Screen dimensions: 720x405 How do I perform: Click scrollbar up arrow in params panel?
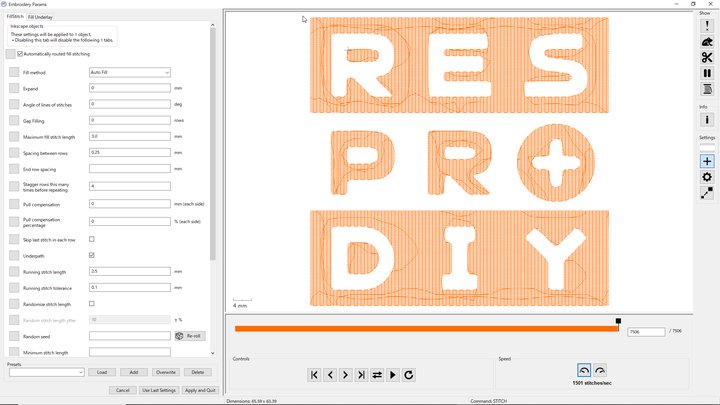pyautogui.click(x=213, y=25)
